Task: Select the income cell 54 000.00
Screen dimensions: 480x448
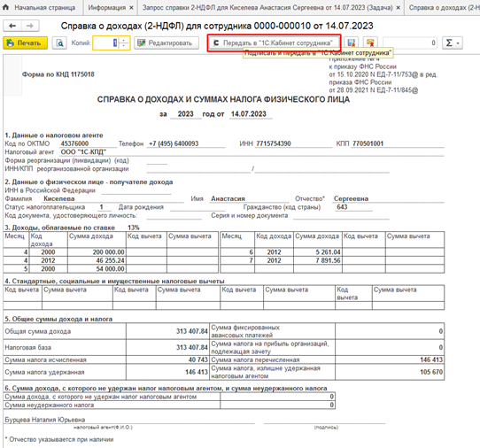Action: [97, 268]
